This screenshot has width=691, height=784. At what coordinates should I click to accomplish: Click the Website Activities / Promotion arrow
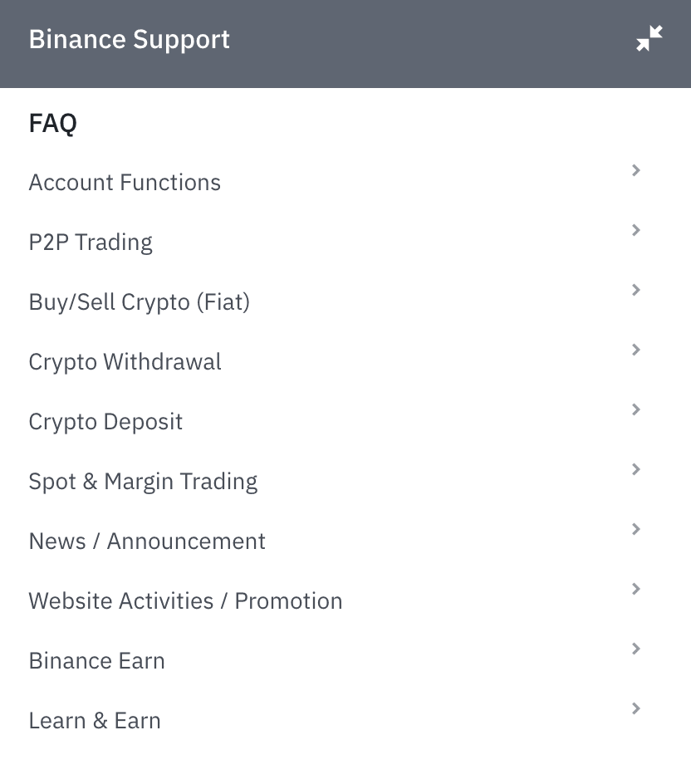636,590
